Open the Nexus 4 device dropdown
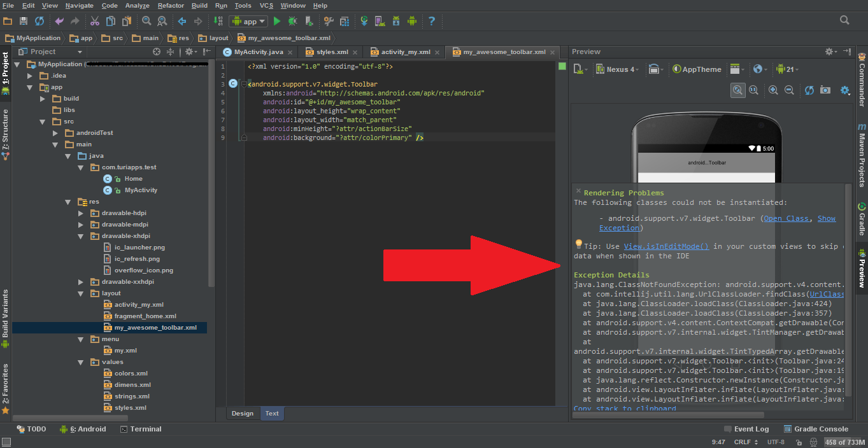Viewport: 868px width, 448px height. pyautogui.click(x=618, y=69)
